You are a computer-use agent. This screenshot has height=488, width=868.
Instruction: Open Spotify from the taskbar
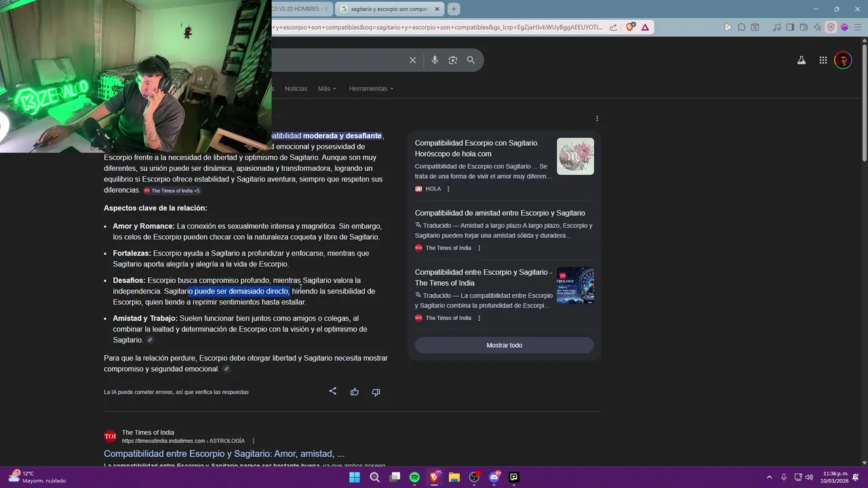tap(414, 477)
